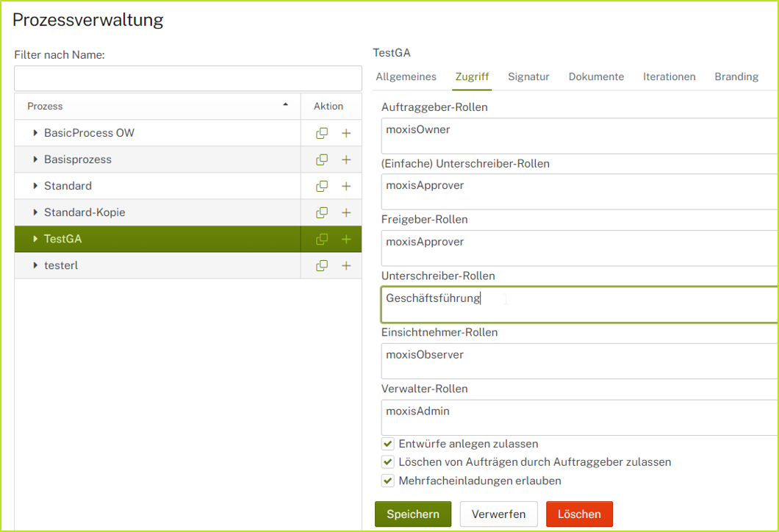Click the plus icon for Standard-Kopie

pyautogui.click(x=345, y=212)
